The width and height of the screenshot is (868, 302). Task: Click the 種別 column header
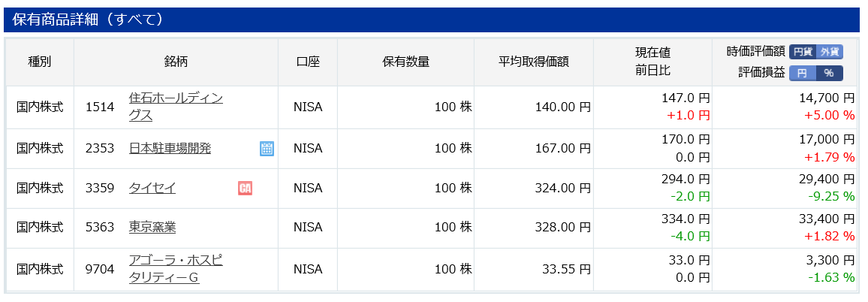pos(40,62)
